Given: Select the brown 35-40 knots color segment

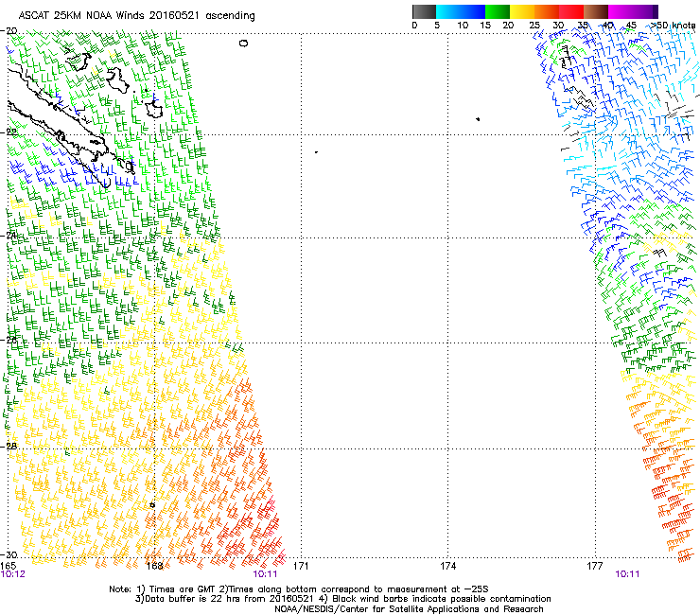Looking at the screenshot, I should pyautogui.click(x=596, y=11).
